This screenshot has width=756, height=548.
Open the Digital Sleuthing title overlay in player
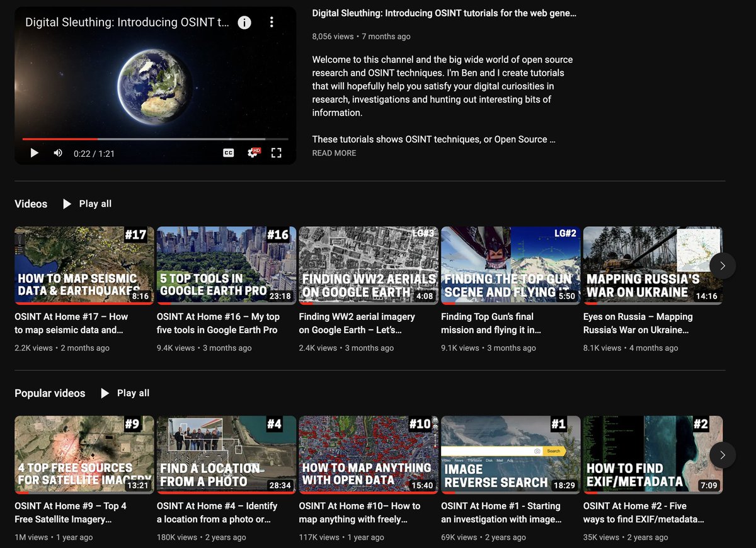pyautogui.click(x=127, y=22)
